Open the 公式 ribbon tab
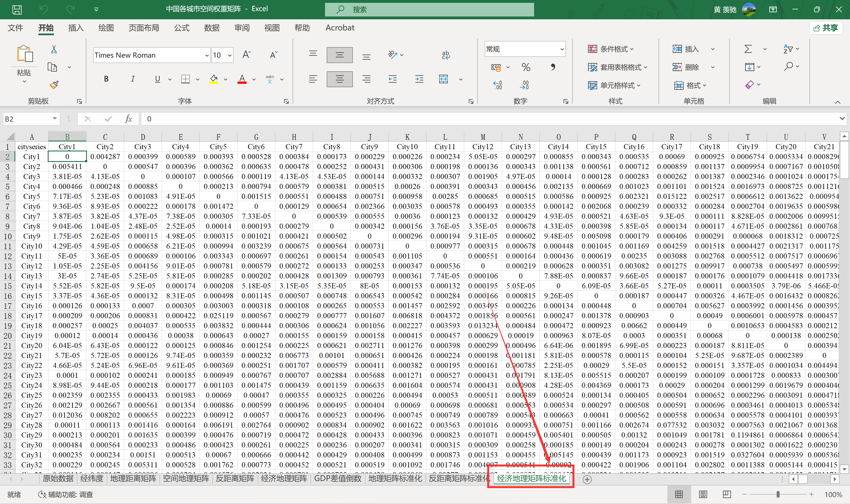Screen dimensions: 850x504 [182, 28]
